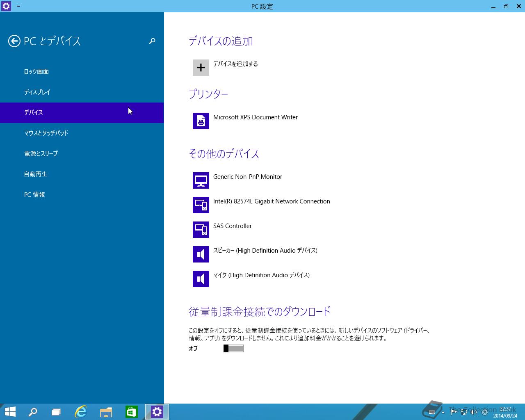525x420 pixels.
Task: Open the taskbar clock showing 22:37
Action: point(505,412)
